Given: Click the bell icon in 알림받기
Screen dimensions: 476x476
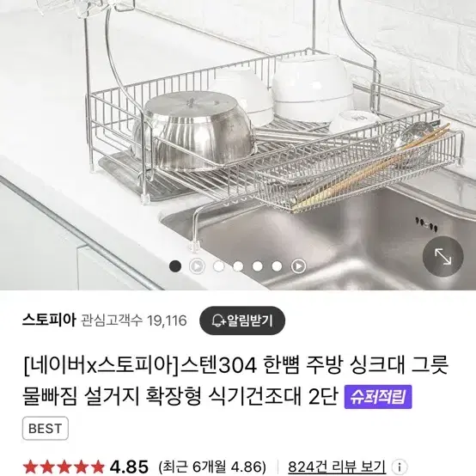Looking at the screenshot, I should [x=218, y=320].
